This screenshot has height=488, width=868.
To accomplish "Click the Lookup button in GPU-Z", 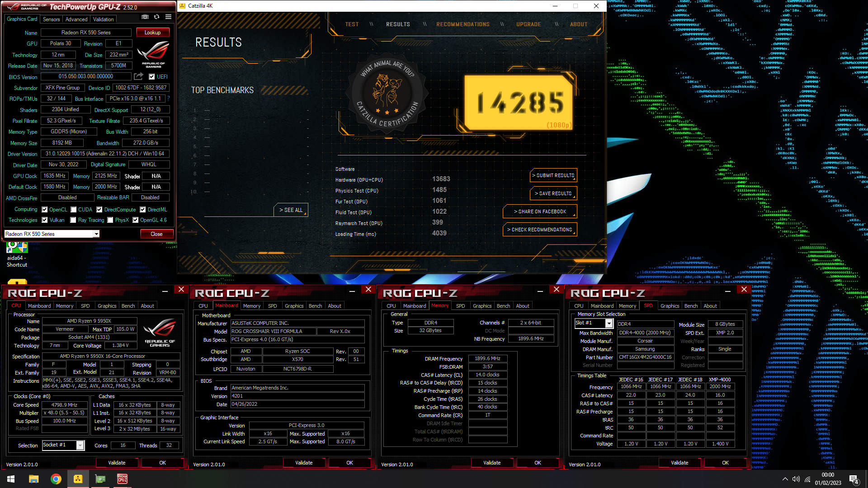I will pyautogui.click(x=152, y=33).
